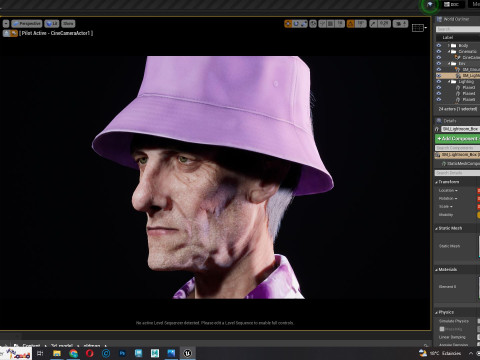Screen dimensions: 480x360
Task: Click the World Outliner search field
Action: (x=458, y=29)
